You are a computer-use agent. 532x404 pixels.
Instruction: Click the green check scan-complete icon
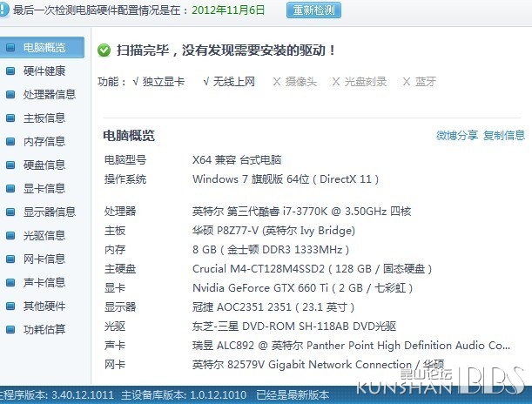[x=104, y=50]
